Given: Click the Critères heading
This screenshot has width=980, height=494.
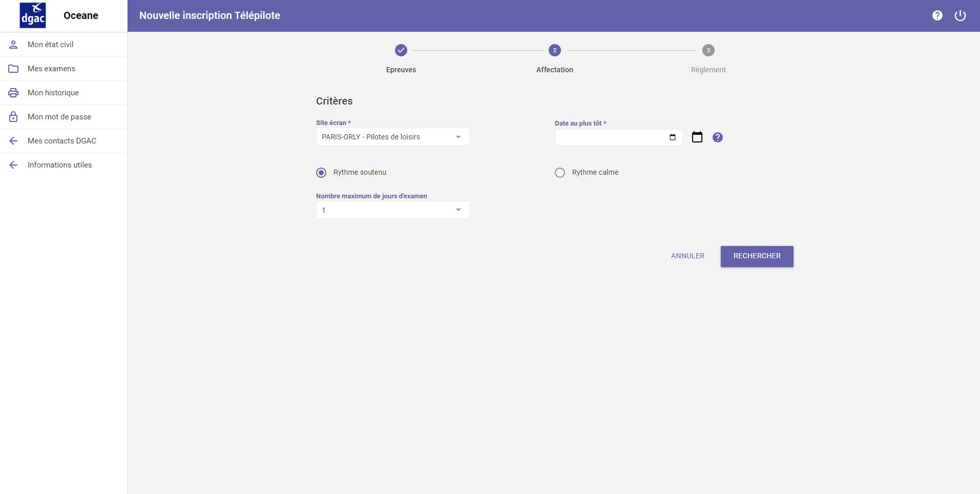Looking at the screenshot, I should [x=334, y=101].
